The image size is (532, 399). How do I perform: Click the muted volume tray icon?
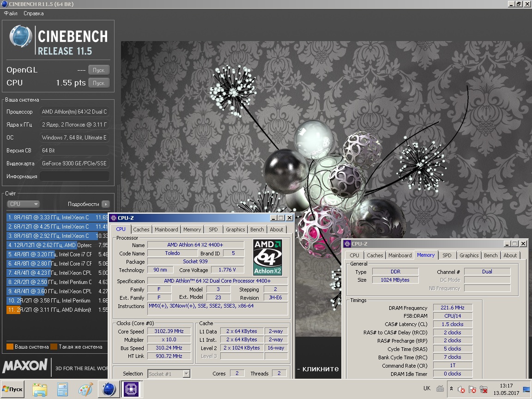click(461, 389)
